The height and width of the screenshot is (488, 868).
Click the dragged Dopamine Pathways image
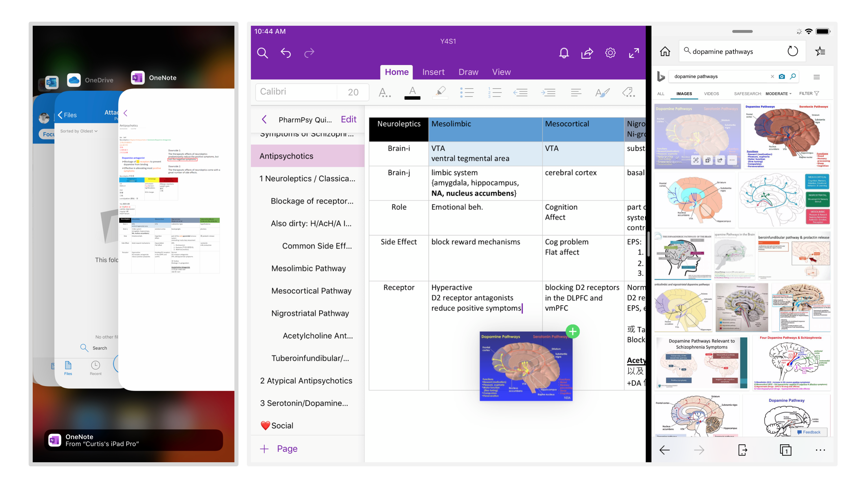[526, 366]
